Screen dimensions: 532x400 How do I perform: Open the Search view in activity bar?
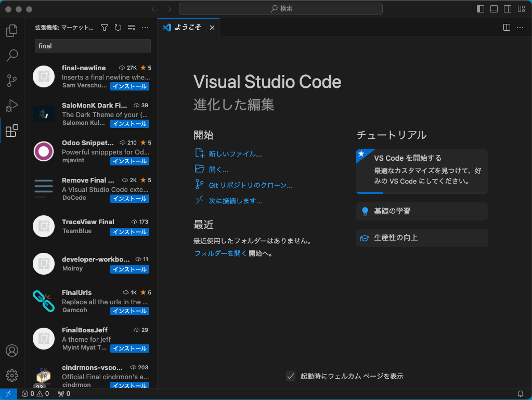pos(11,56)
